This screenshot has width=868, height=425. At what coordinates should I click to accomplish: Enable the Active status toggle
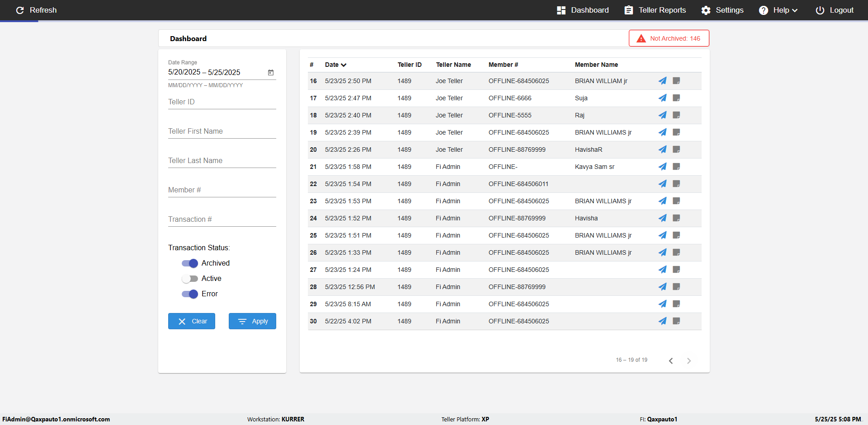(190, 279)
